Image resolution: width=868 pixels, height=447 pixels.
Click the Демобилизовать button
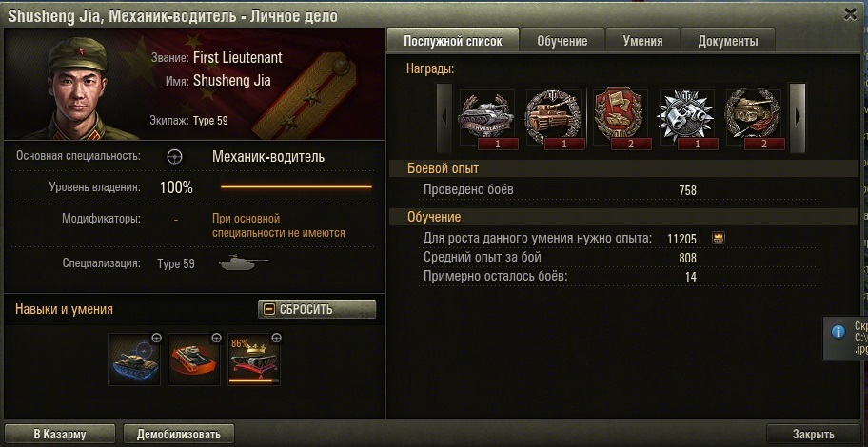(179, 435)
